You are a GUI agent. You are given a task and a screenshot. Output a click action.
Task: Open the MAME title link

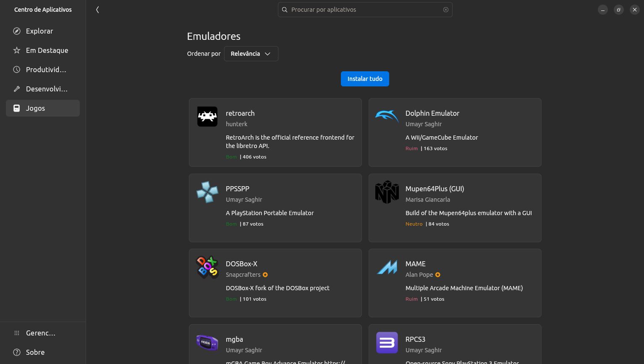click(415, 264)
